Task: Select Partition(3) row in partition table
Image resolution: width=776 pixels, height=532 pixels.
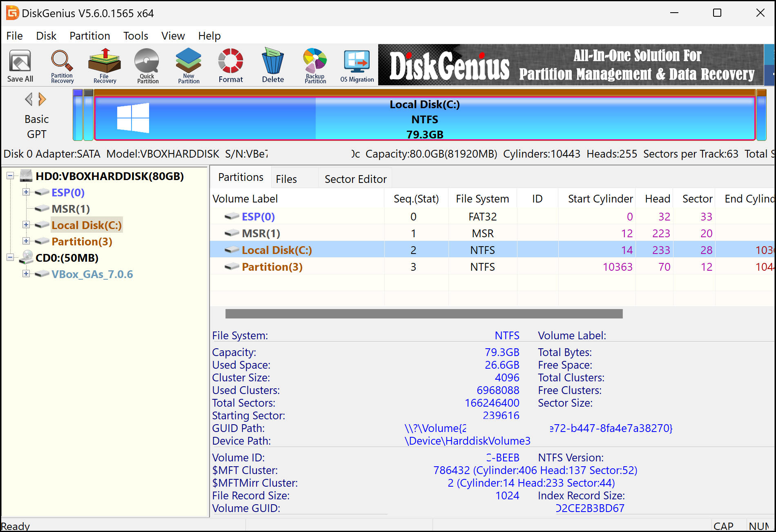Action: [493, 267]
